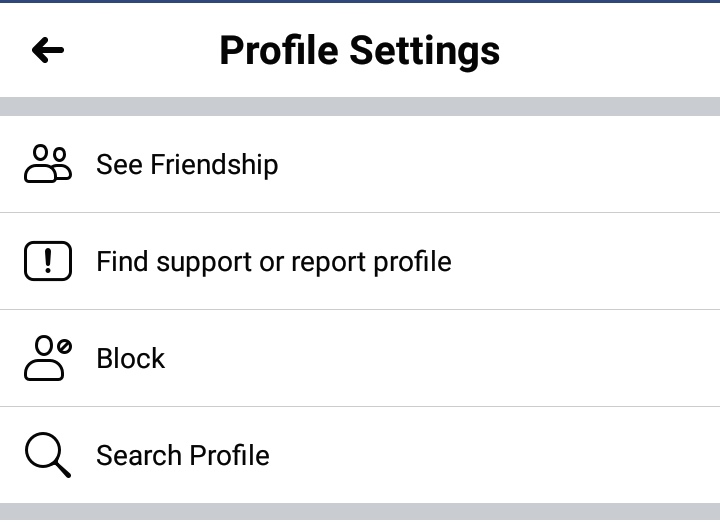Open See Friendship option
This screenshot has height=530, width=720.
[360, 164]
